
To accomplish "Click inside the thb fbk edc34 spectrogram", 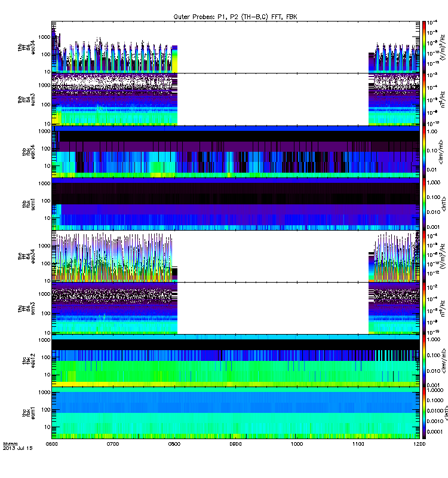I will [x=235, y=152].
